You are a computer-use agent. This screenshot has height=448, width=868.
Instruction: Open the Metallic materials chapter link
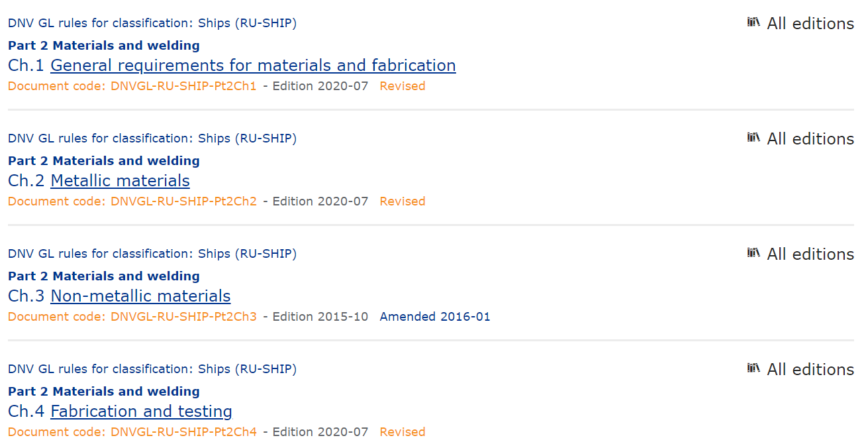tap(120, 181)
